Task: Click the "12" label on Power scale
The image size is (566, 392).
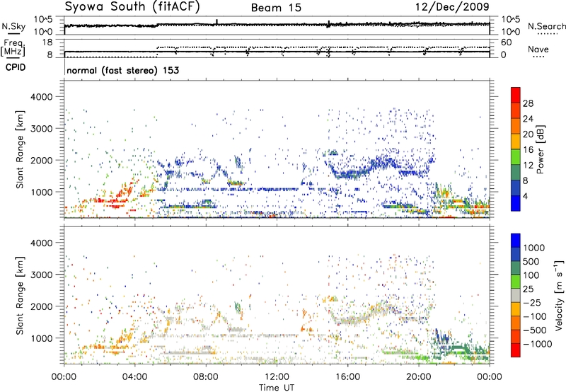Action: (528, 166)
